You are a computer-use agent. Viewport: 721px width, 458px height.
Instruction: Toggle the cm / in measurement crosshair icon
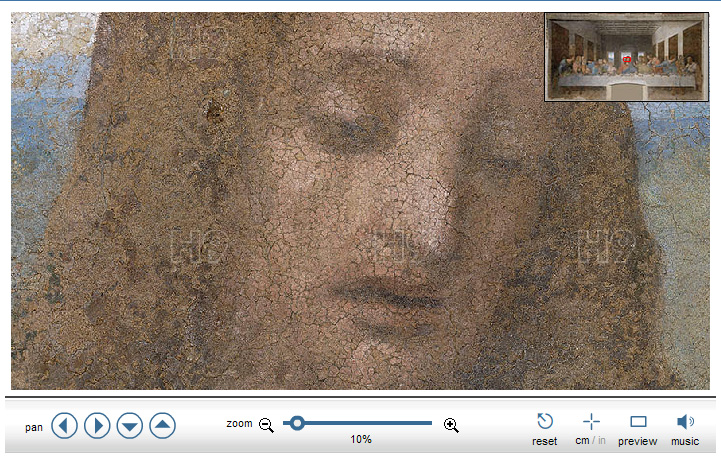point(591,422)
